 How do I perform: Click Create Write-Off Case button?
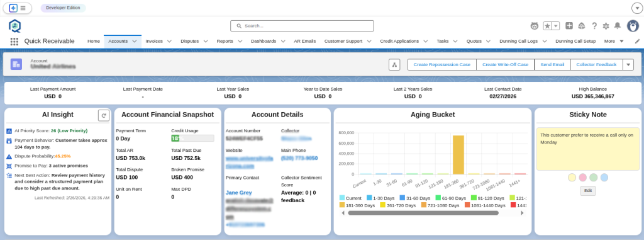tap(505, 65)
